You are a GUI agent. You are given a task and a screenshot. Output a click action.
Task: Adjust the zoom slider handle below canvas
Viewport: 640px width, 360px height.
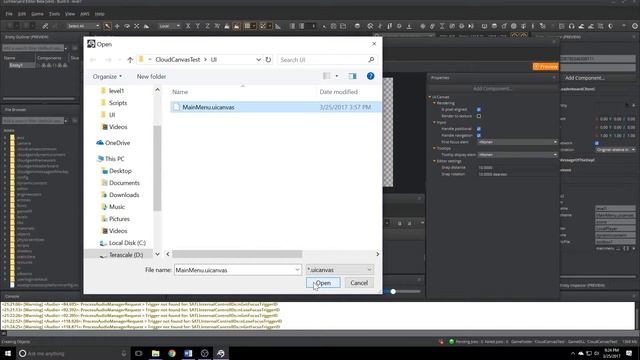point(393,291)
